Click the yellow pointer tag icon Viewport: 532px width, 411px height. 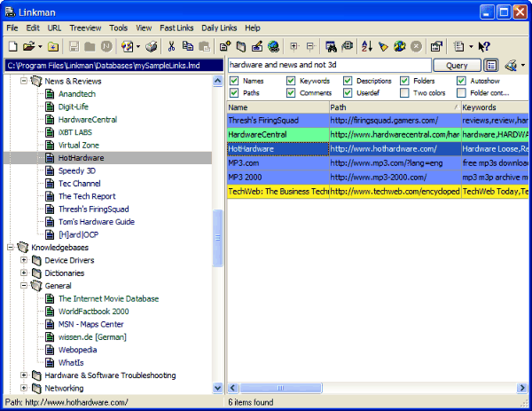[383, 46]
